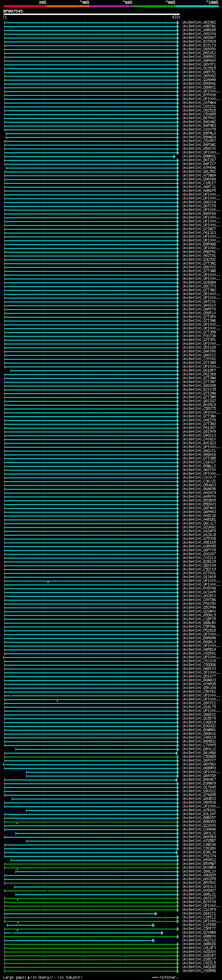The image size is (222, 980).
Task: Select hit label UniRef100_A3M095
Action: pyautogui.click(x=199, y=546)
